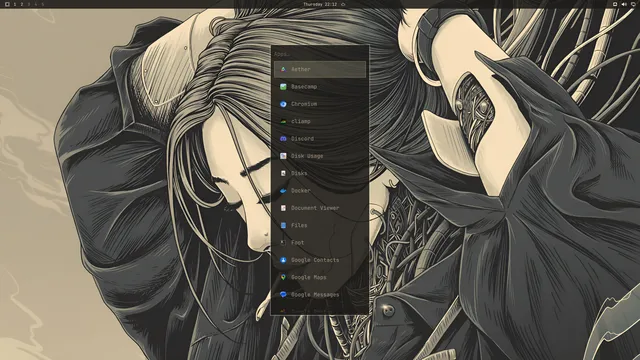This screenshot has width=640, height=360.
Task: Launch Aether from its triangle icon
Action: click(x=283, y=69)
